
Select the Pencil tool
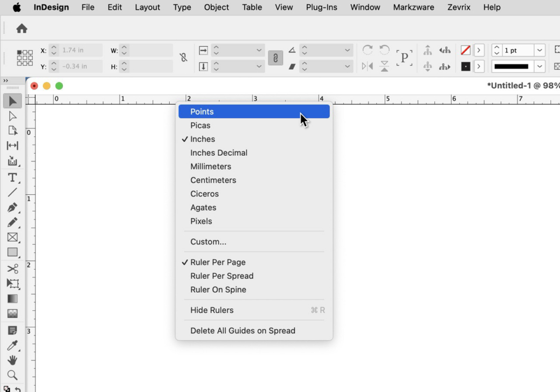pyautogui.click(x=12, y=222)
